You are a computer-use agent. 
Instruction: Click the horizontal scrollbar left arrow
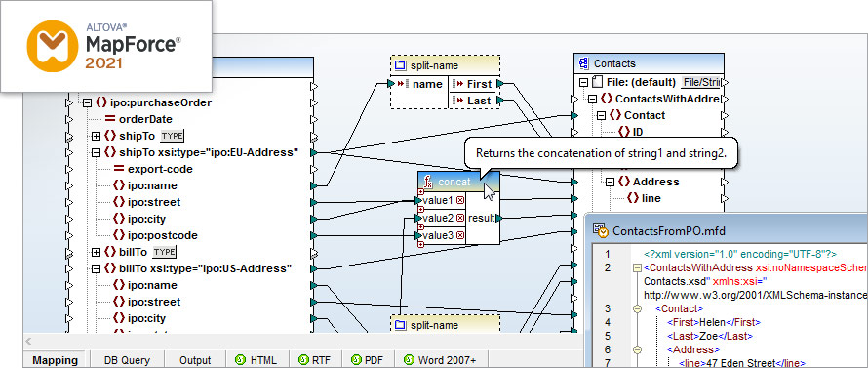point(29,341)
